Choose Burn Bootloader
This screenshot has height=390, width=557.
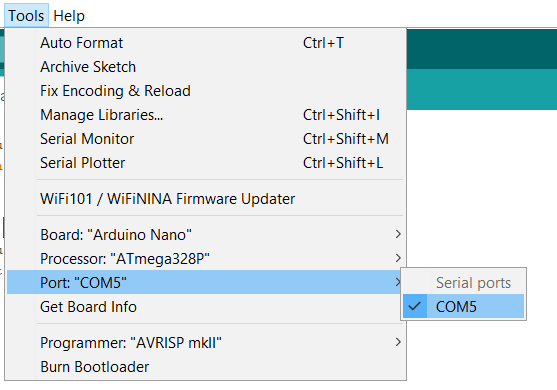[205, 367]
